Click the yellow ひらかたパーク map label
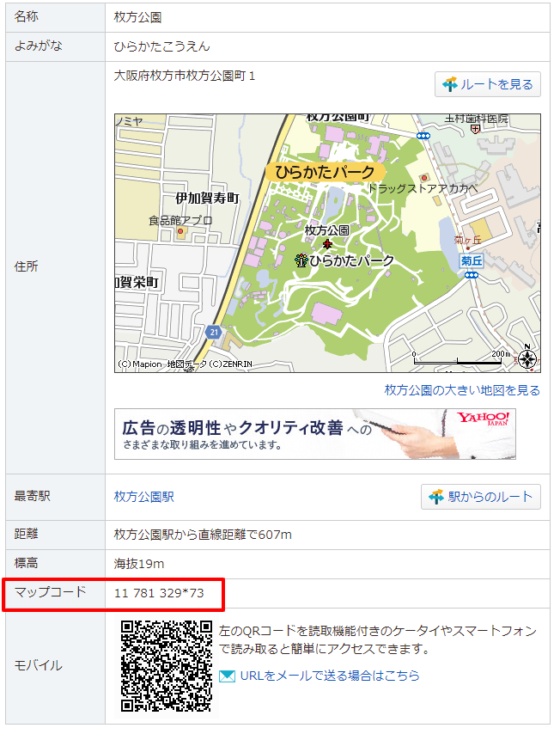 click(x=326, y=172)
